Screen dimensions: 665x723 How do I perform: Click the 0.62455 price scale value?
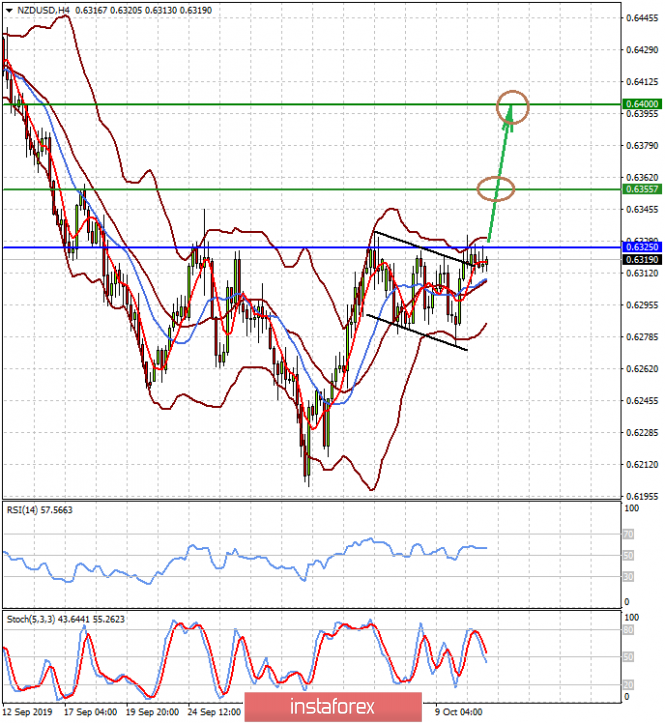click(x=642, y=401)
